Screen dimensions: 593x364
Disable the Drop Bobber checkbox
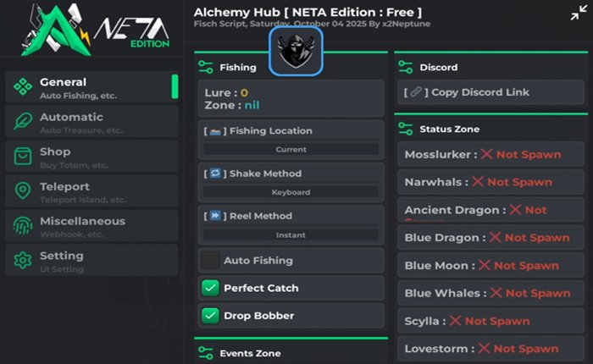(x=211, y=316)
